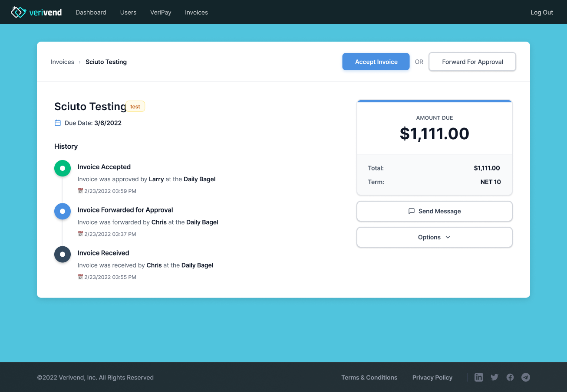Click the speech bubble icon on Send Message
The width and height of the screenshot is (567, 392).
412,211
